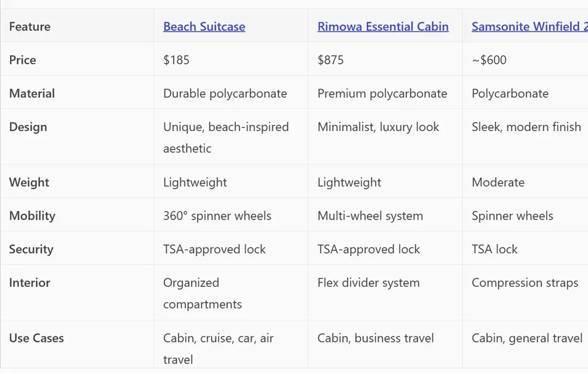The image size is (588, 374).
Task: Click the Security row label
Action: [31, 249]
